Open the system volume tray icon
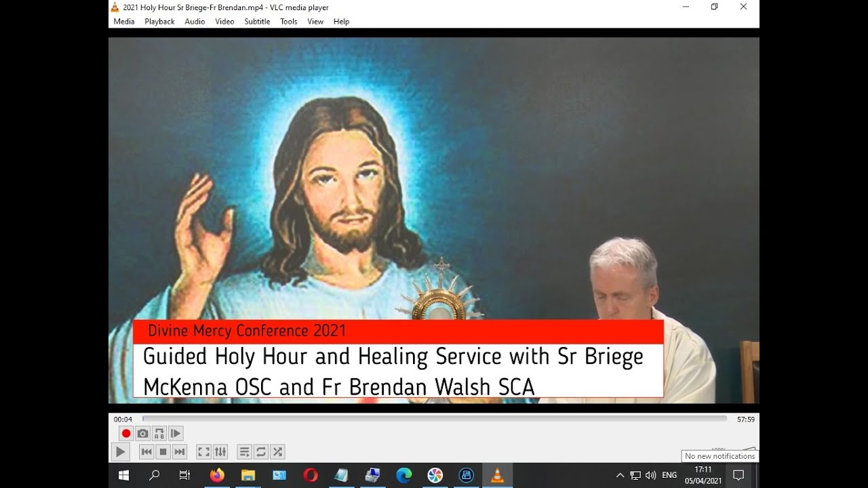This screenshot has width=868, height=488. [651, 476]
